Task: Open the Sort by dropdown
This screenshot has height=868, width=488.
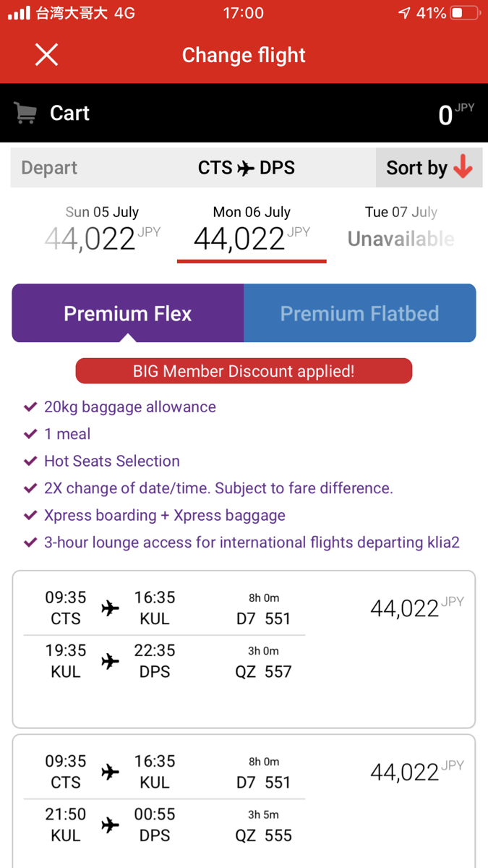Action: (x=429, y=168)
